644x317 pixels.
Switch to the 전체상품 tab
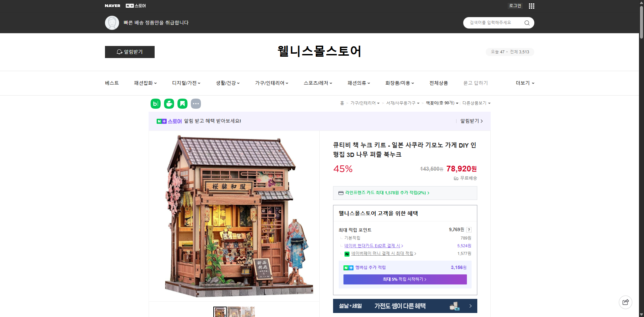438,83
